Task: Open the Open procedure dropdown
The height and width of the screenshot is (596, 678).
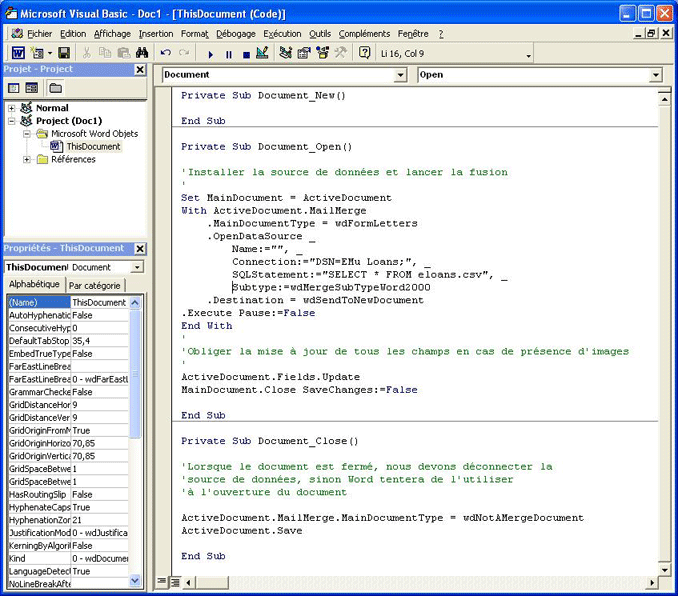Action: [656, 75]
